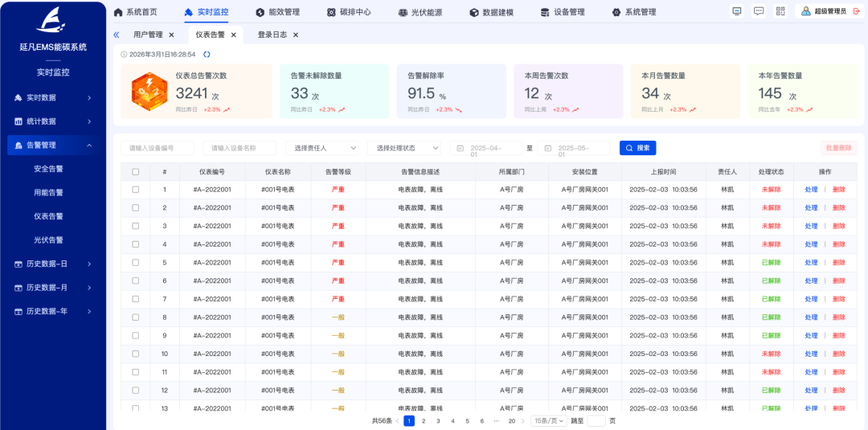Close the 用户管理 tab
Image resolution: width=868 pixels, height=430 pixels.
coord(171,35)
